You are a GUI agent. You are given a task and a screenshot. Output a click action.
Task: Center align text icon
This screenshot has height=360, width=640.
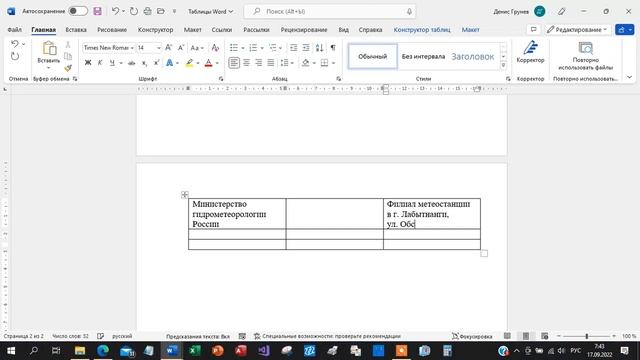[247, 63]
